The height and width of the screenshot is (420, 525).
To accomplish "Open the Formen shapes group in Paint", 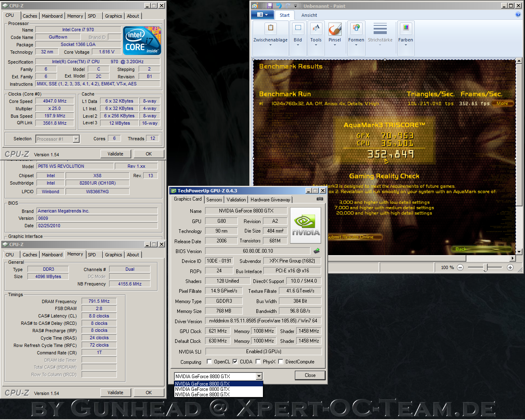I will pyautogui.click(x=356, y=38).
